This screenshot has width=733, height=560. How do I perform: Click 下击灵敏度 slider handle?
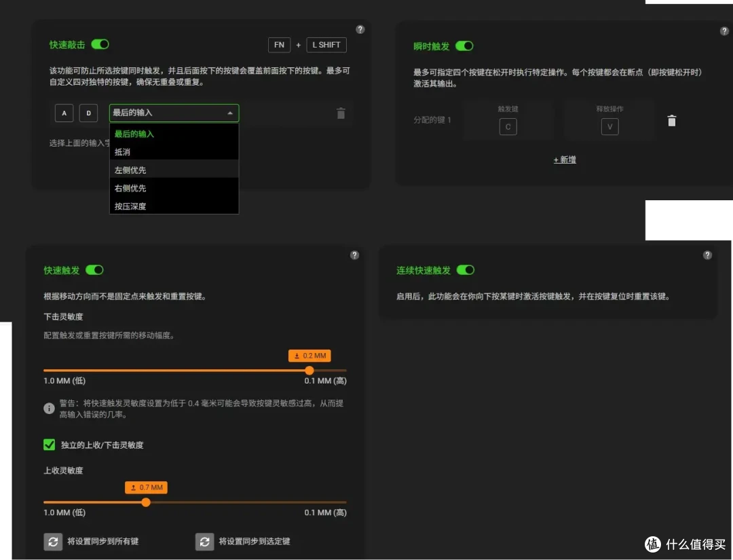pos(309,370)
